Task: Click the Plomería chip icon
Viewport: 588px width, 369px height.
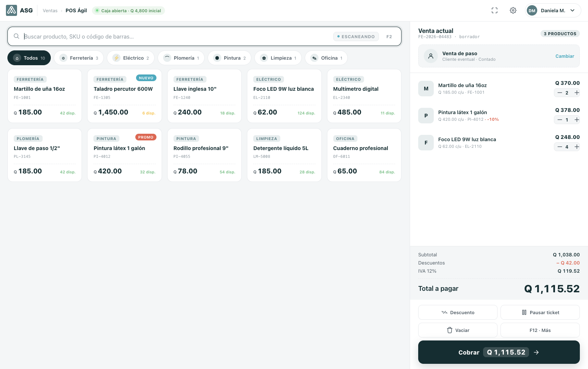Action: pos(167,58)
